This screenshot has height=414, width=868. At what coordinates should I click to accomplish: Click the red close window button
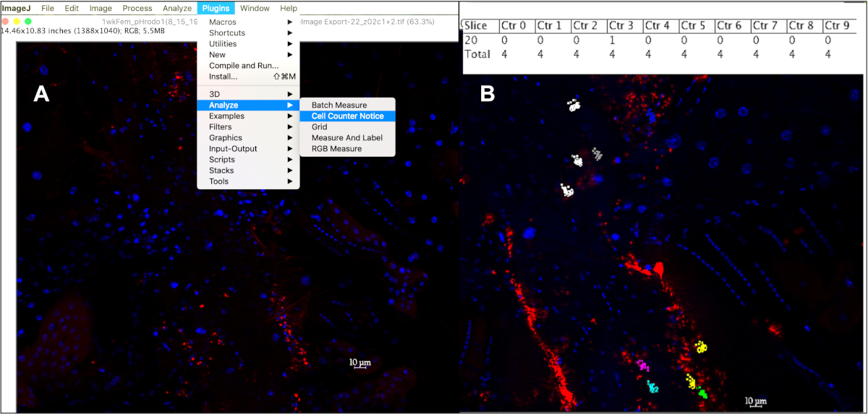(6, 22)
